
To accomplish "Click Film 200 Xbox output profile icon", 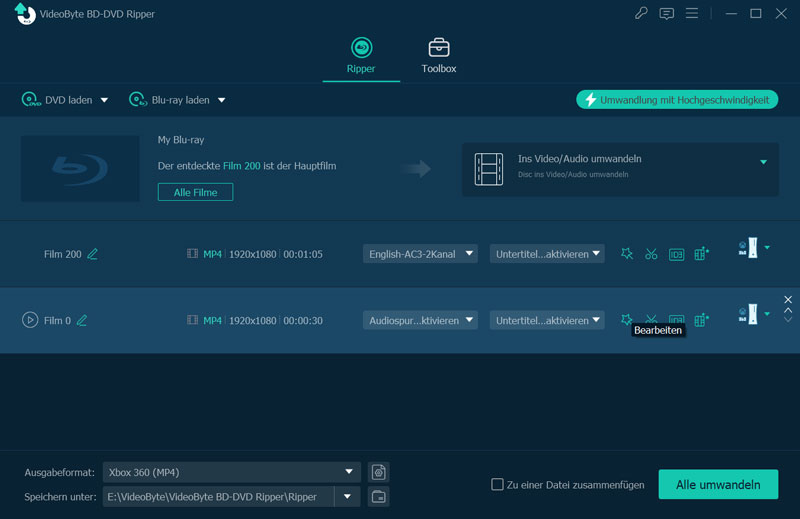I will 748,248.
